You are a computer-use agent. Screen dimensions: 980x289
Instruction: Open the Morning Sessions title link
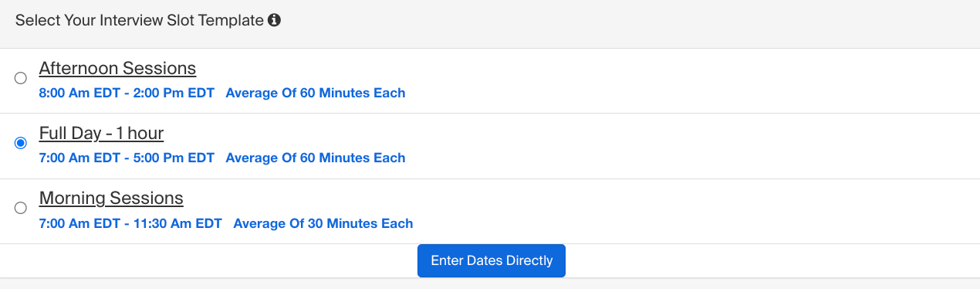pos(111,198)
